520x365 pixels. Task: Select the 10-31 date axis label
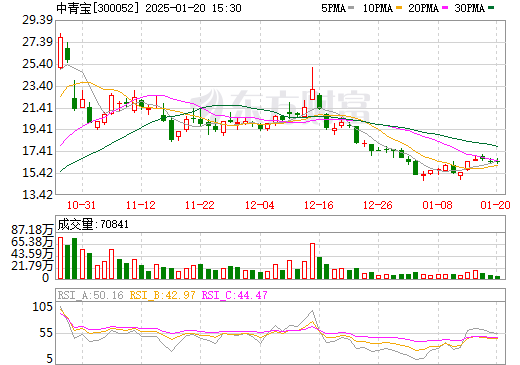(81, 205)
